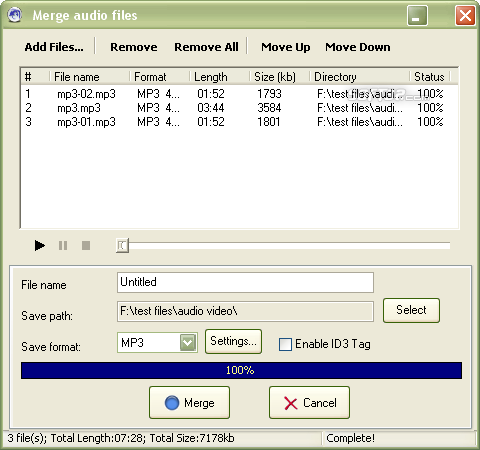The width and height of the screenshot is (480, 450).
Task: Click the Complete! status bar message
Action: coord(350,438)
